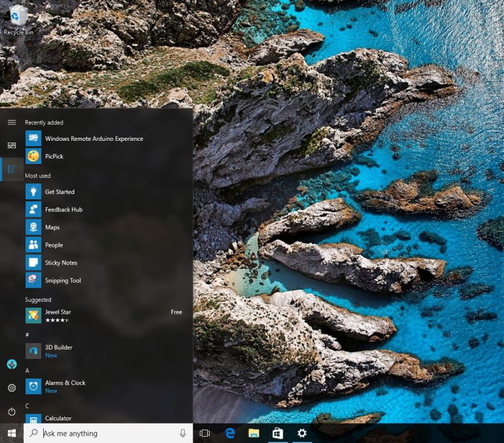Launch 3D Builder
Viewport: 504px width, 443px height.
point(58,347)
